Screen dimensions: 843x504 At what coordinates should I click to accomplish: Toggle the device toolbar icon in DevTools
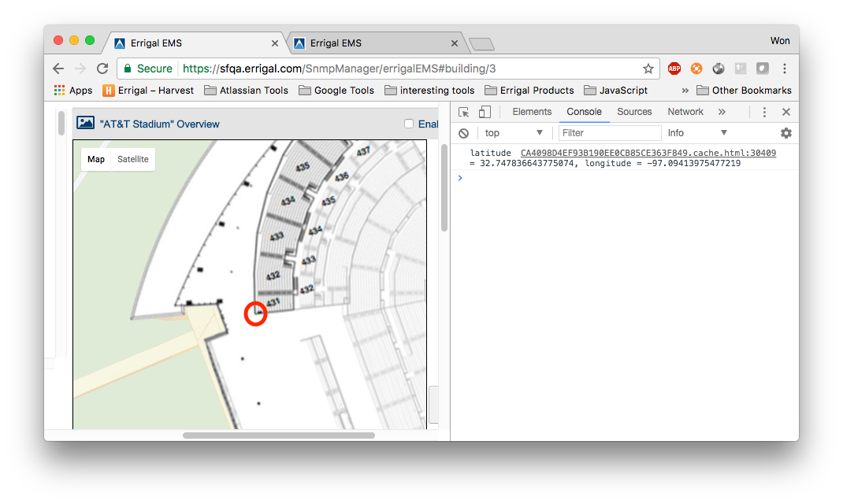[x=485, y=112]
